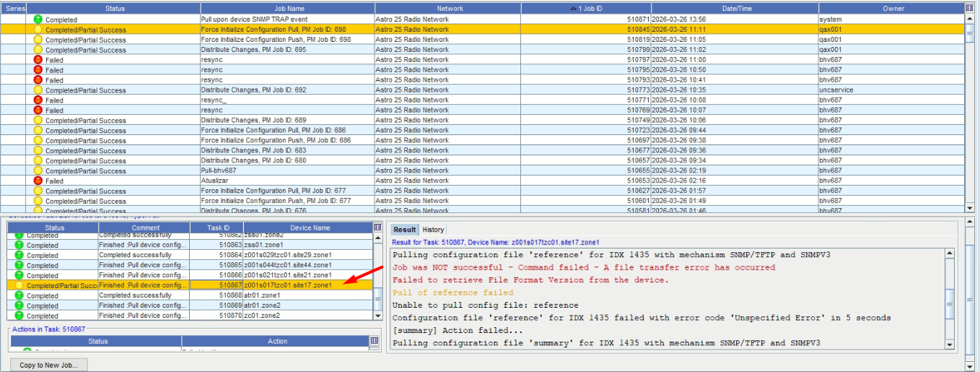980x372 pixels.
Task: Click owner system cell
Action: tap(892, 20)
